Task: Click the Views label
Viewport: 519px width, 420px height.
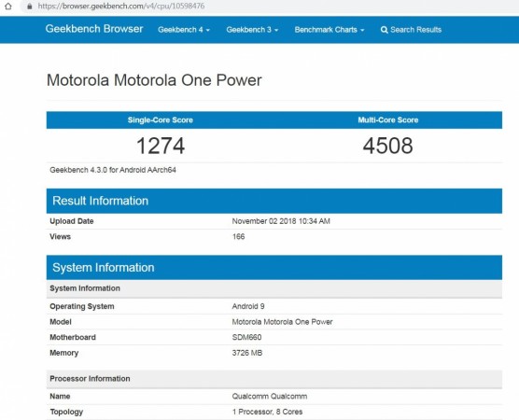Action: click(x=61, y=237)
